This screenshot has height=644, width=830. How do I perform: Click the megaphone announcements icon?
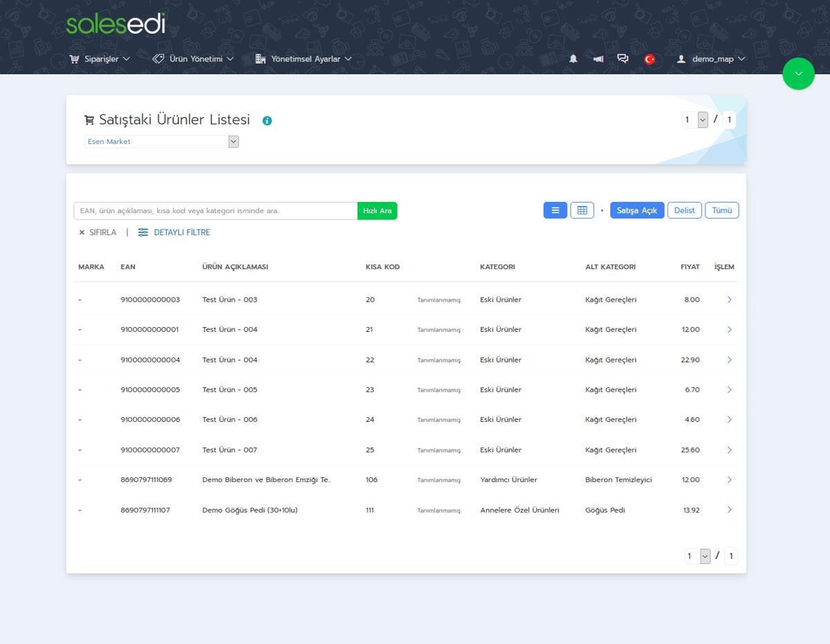pos(598,59)
